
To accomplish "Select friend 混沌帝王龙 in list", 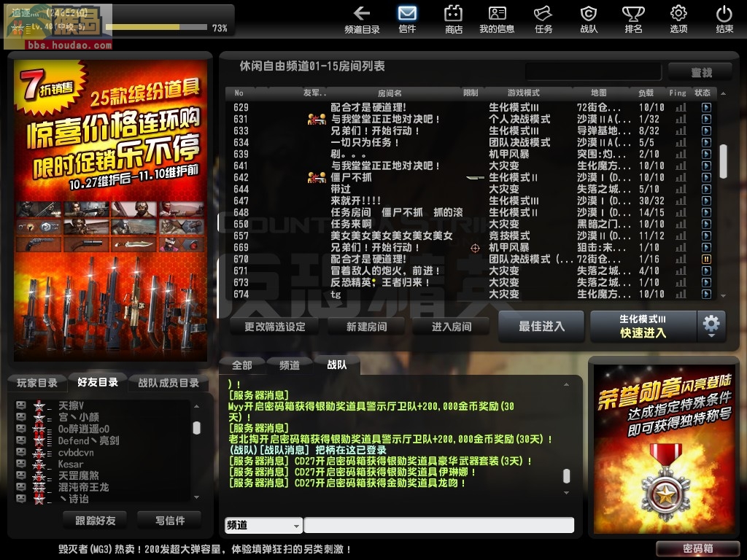I will pyautogui.click(x=83, y=487).
